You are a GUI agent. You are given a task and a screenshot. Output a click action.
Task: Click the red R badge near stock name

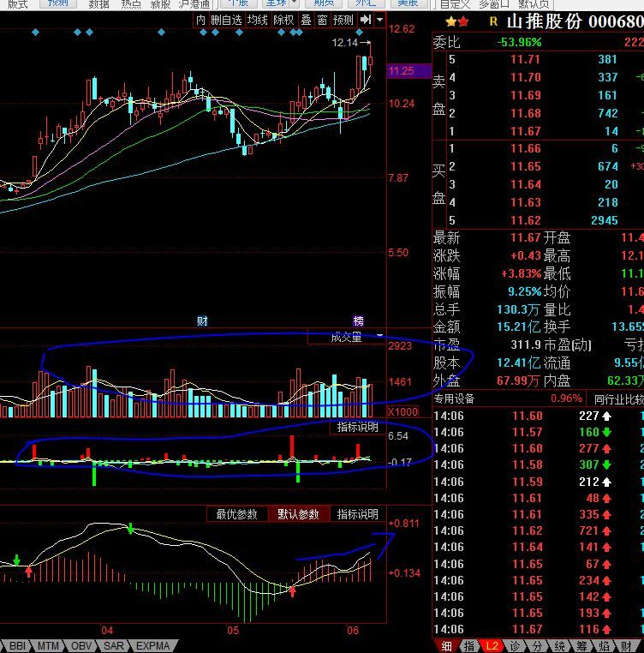click(x=493, y=21)
